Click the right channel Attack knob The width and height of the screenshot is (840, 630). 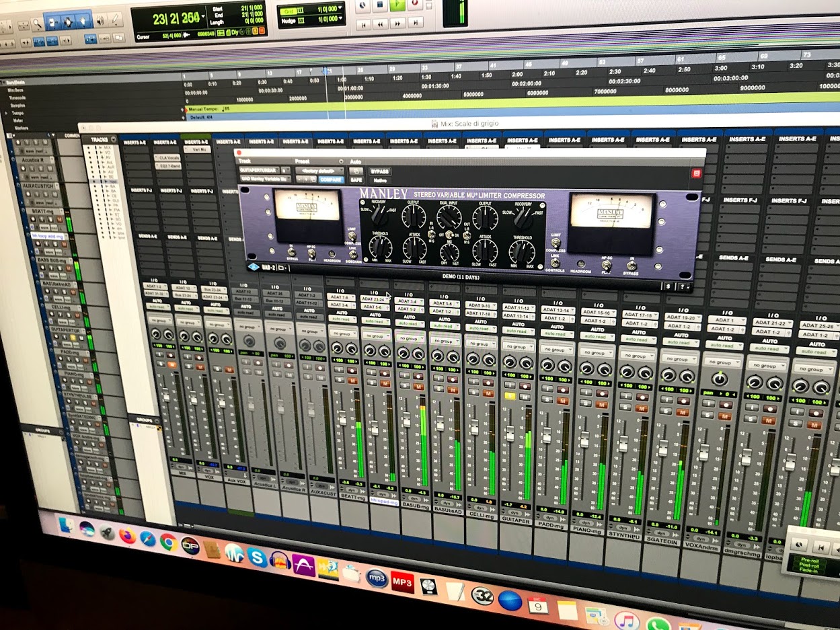(484, 251)
